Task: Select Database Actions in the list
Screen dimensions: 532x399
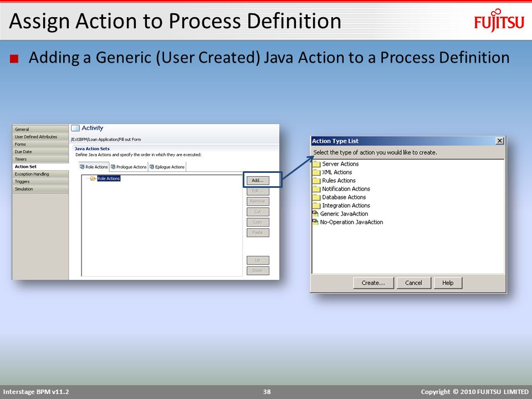Action: coord(344,197)
